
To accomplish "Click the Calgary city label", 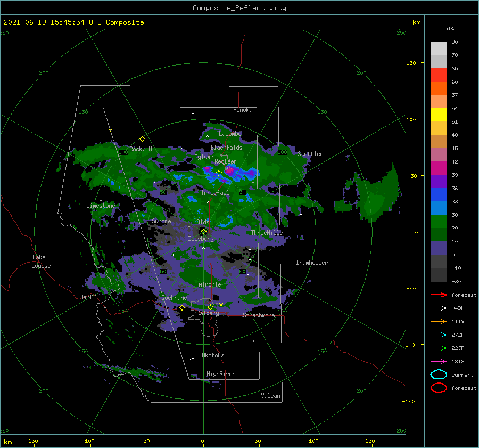I will pos(208,313).
